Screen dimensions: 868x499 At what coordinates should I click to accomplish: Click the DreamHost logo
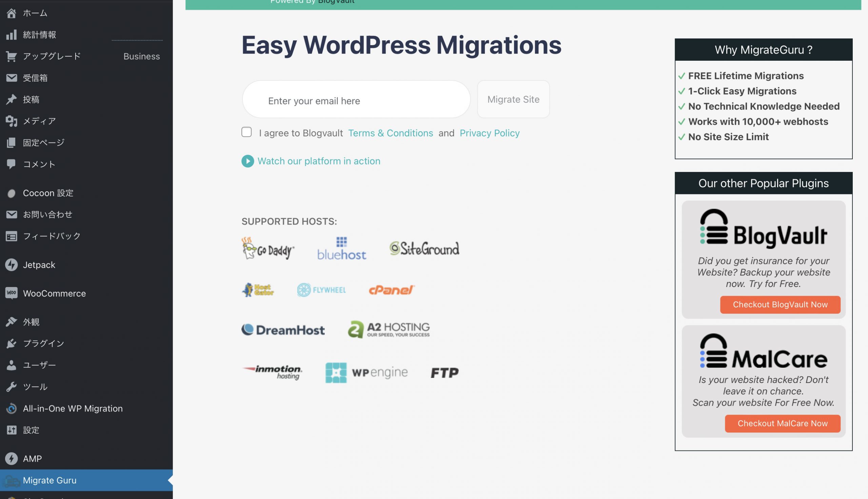283,330
